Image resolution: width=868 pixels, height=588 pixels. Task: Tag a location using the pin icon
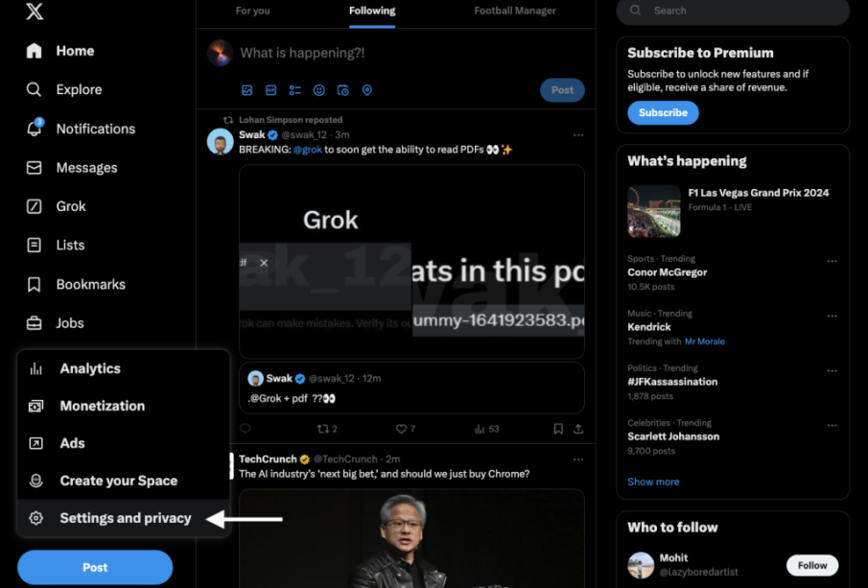(x=367, y=90)
